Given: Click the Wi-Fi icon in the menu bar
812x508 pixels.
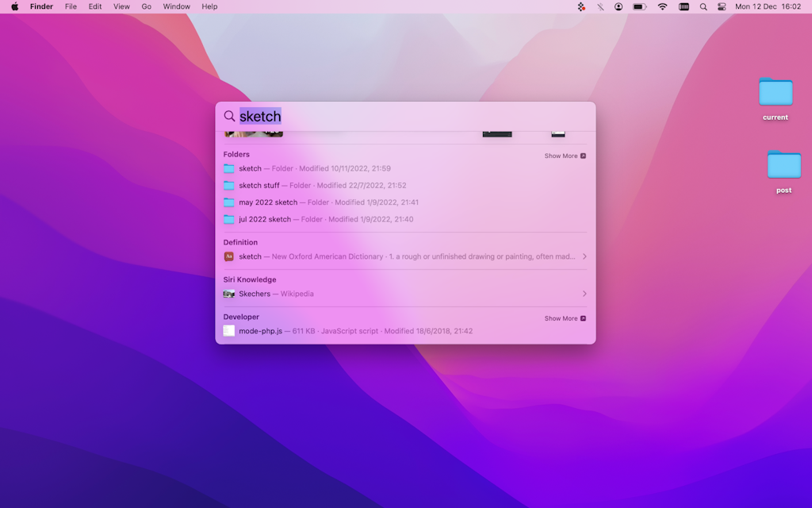Looking at the screenshot, I should [662, 6].
